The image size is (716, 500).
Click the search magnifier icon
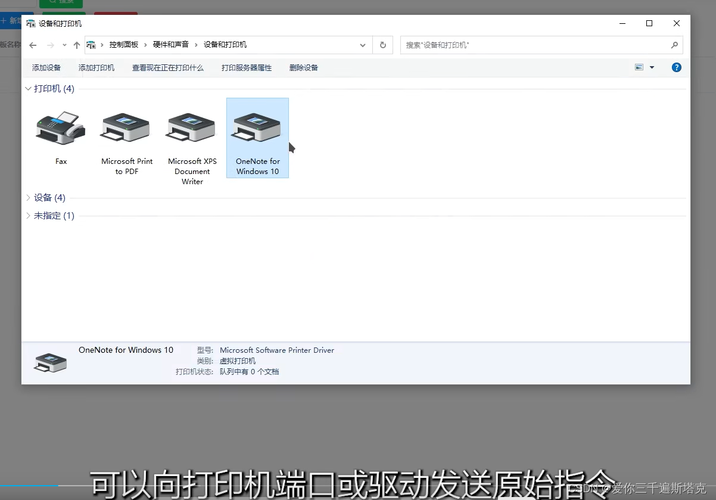[674, 45]
